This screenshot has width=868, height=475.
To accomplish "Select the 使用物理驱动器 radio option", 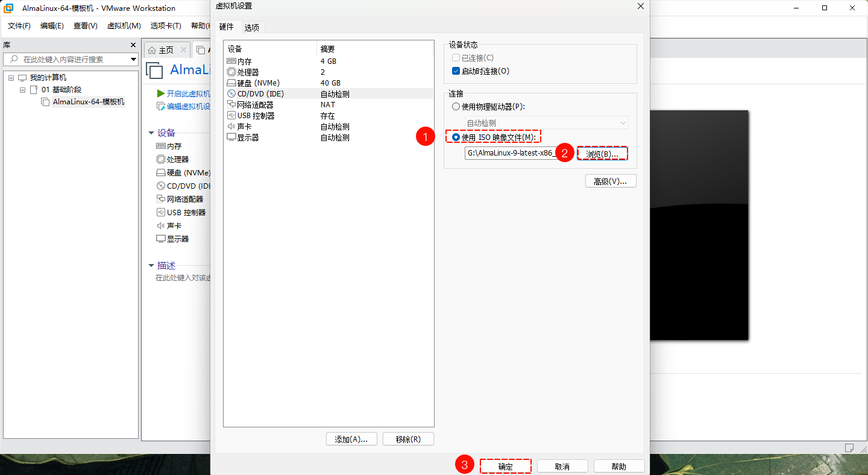I will tap(456, 106).
